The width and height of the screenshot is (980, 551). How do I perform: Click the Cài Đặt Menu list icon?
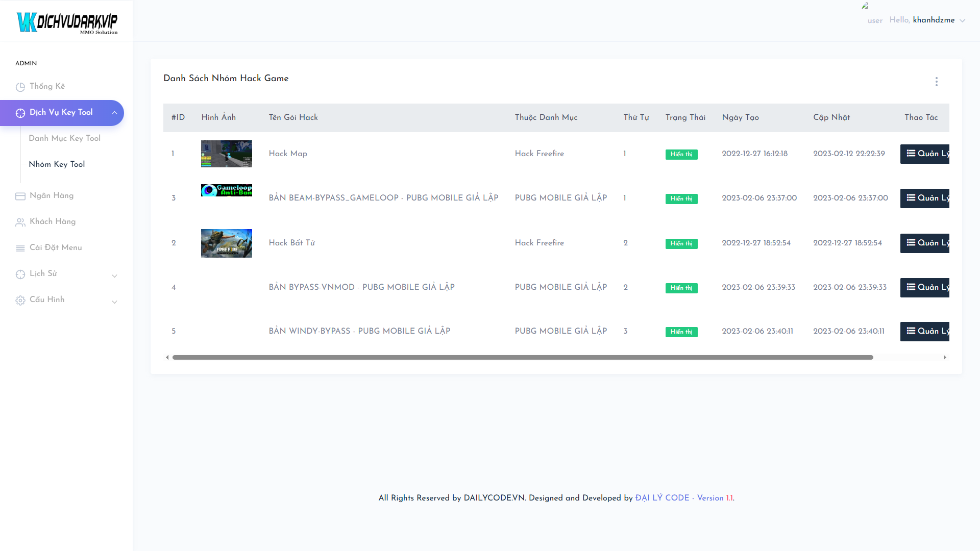(20, 248)
